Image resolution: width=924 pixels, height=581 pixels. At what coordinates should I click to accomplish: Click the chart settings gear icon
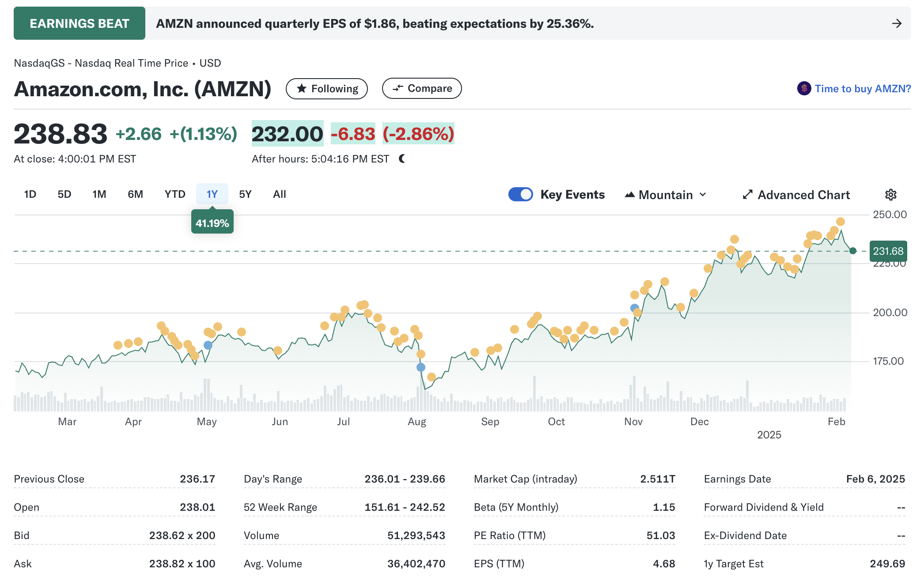tap(890, 195)
